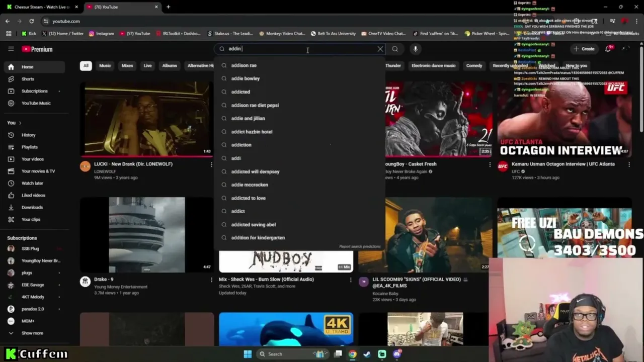Open more options for Sheck Wes mix
This screenshot has width=644, height=362.
click(x=351, y=280)
